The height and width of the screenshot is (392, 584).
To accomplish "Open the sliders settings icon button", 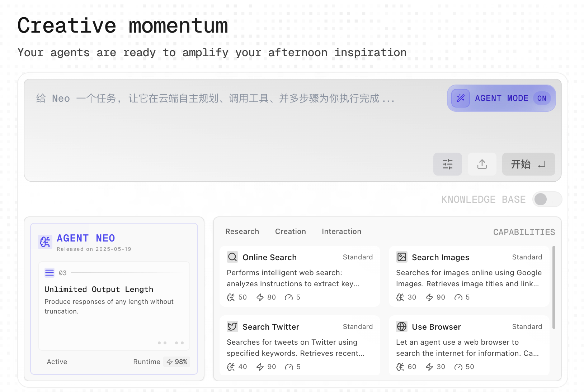I will point(447,164).
